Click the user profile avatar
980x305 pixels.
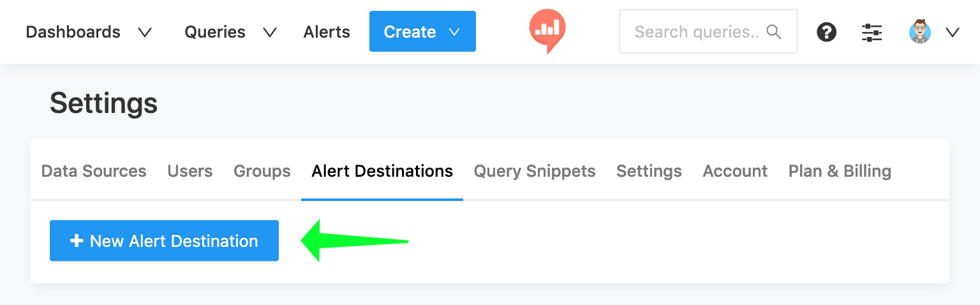[920, 32]
